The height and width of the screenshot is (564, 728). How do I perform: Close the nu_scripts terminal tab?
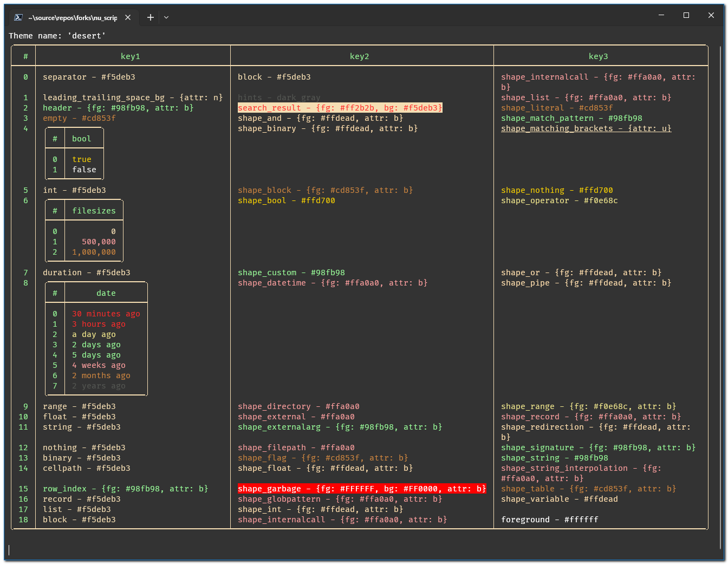pyautogui.click(x=128, y=17)
